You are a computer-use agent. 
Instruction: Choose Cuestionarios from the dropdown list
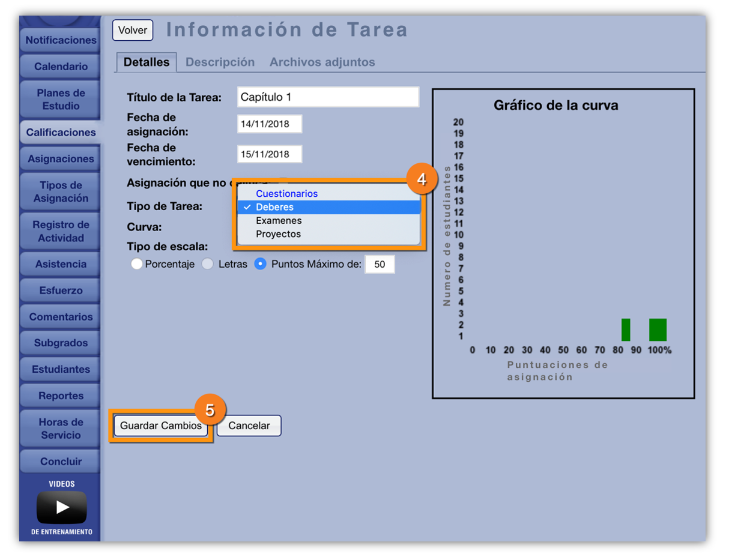(286, 194)
